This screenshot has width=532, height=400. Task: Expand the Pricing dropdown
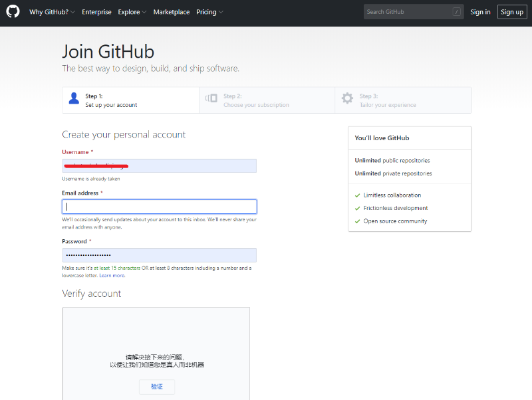click(209, 12)
